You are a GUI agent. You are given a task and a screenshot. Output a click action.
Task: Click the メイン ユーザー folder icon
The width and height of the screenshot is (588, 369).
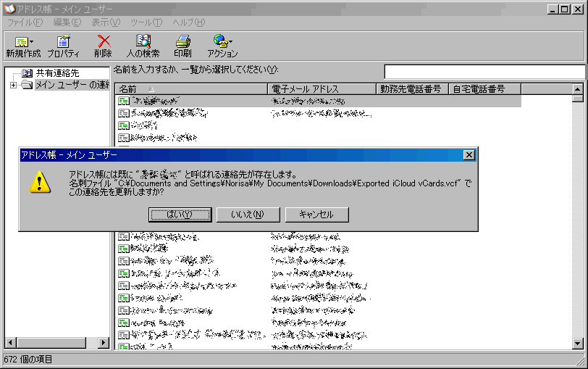coord(27,85)
